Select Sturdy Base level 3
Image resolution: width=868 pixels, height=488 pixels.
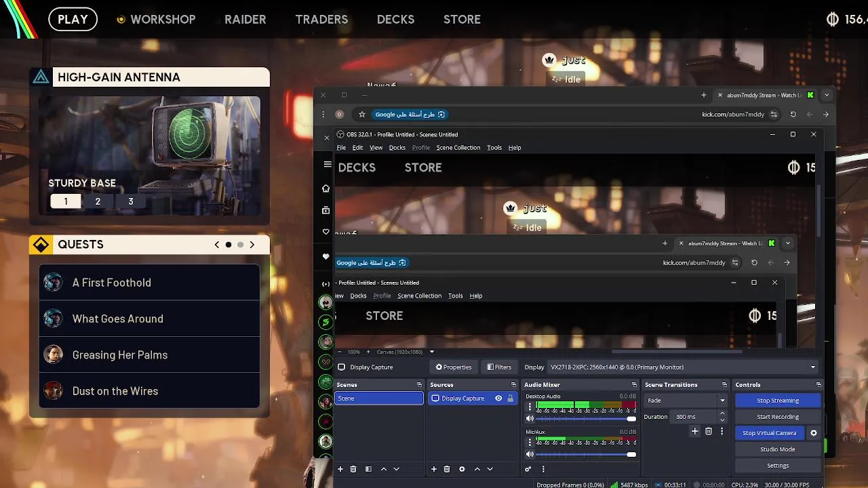[131, 201]
